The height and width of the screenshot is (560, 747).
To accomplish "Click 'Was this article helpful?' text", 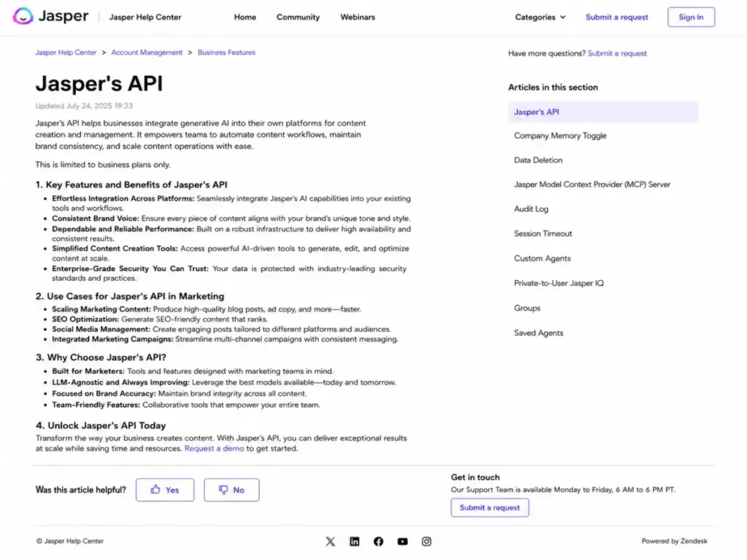I will click(x=80, y=490).
